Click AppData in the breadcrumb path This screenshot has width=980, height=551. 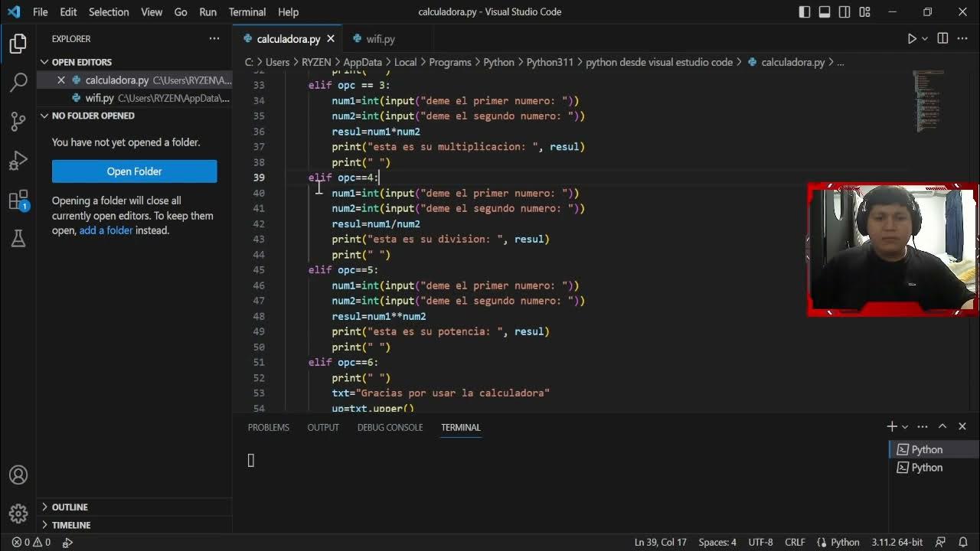(x=362, y=62)
